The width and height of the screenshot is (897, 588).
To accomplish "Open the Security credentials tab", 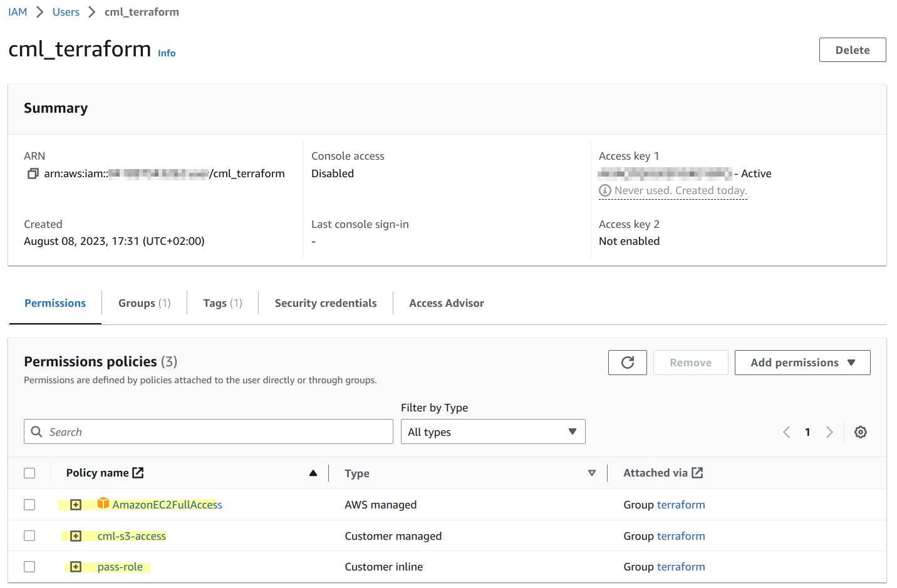I will point(326,303).
